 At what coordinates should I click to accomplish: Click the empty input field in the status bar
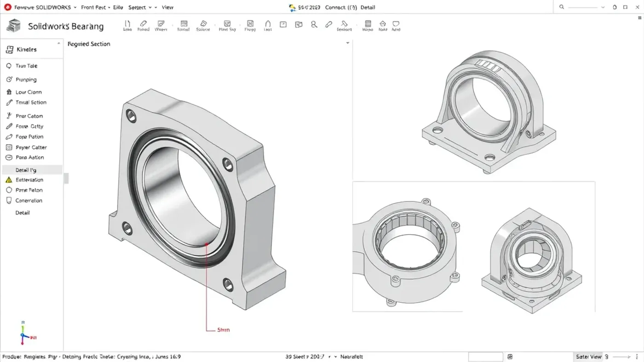(485, 357)
